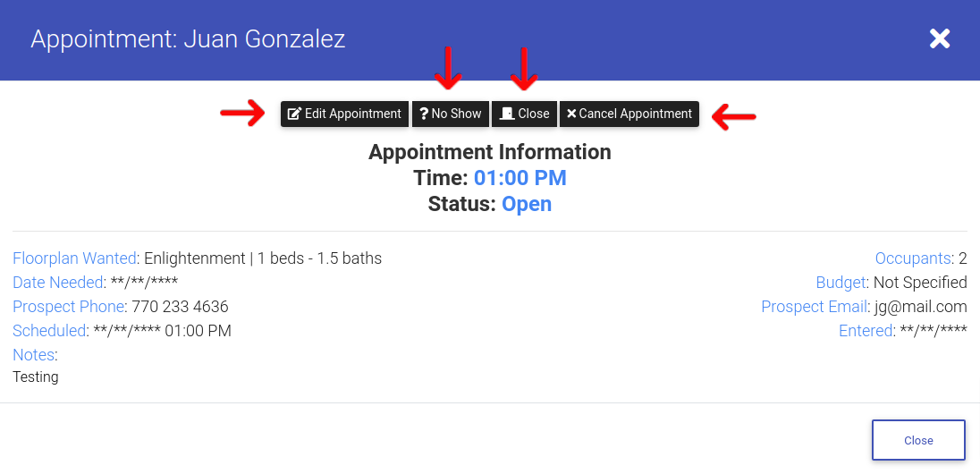Mark appointment as No Show via question-mark icon
The image size is (980, 474).
click(423, 114)
